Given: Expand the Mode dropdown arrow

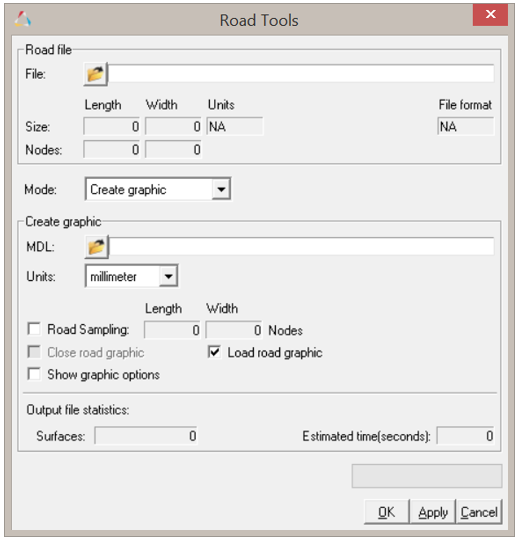Looking at the screenshot, I should tap(221, 189).
